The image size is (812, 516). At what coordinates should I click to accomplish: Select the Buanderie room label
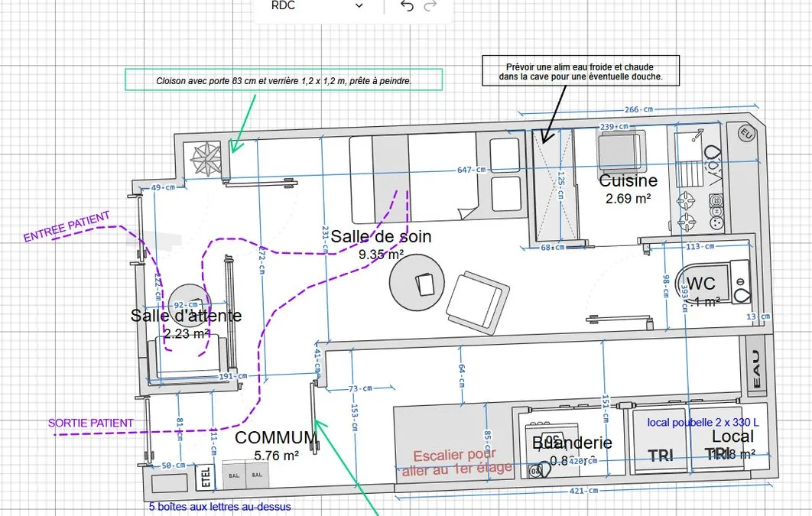(572, 443)
